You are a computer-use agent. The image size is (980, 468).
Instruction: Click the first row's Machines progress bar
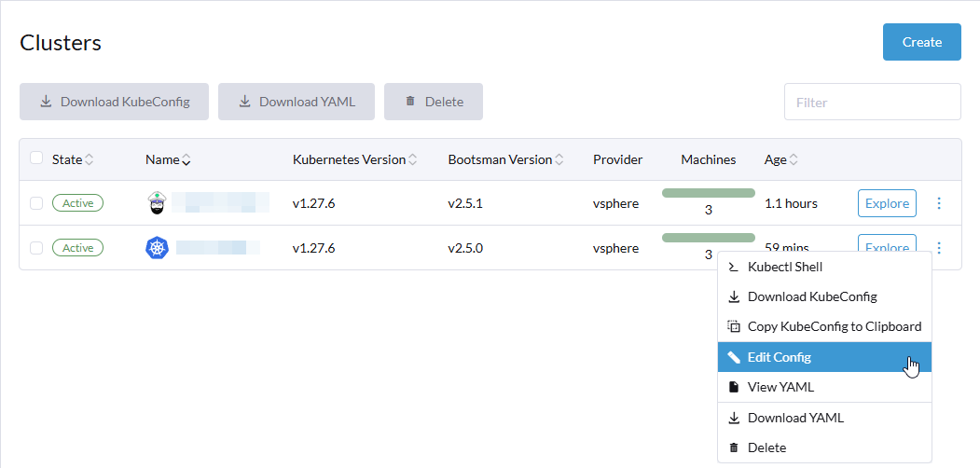point(708,193)
